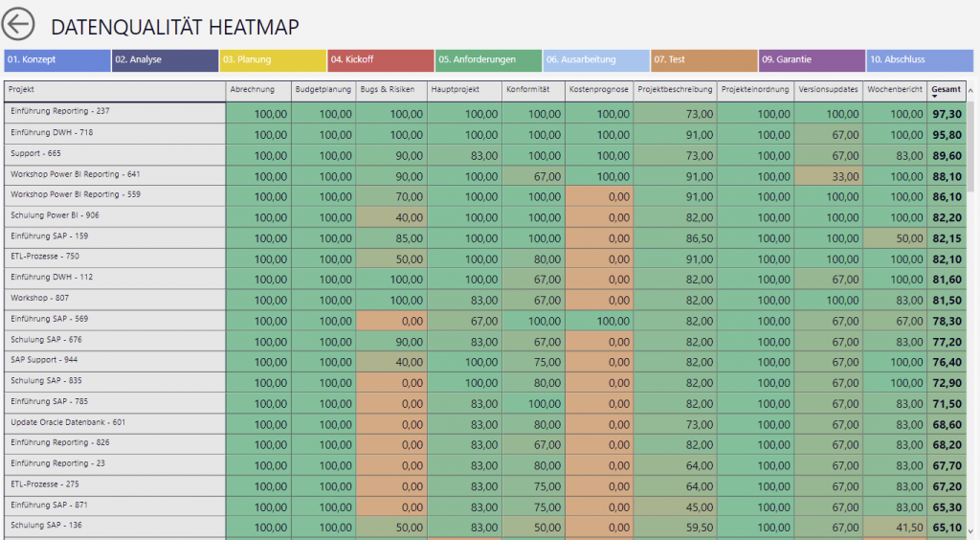
Task: Select the Update Oracle Datenbank - 601 project
Action: point(115,422)
